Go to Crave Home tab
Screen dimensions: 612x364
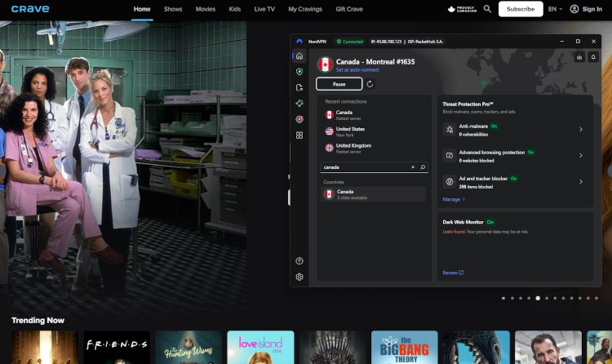(x=142, y=9)
